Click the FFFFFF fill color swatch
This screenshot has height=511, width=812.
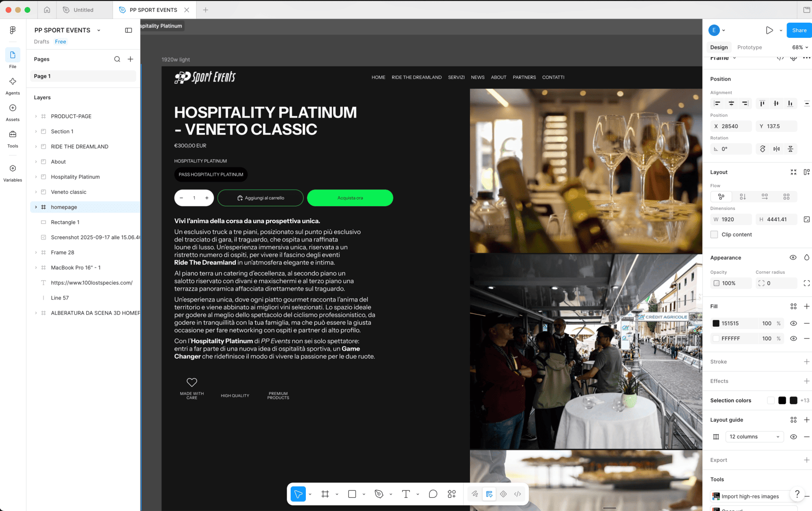(x=716, y=338)
